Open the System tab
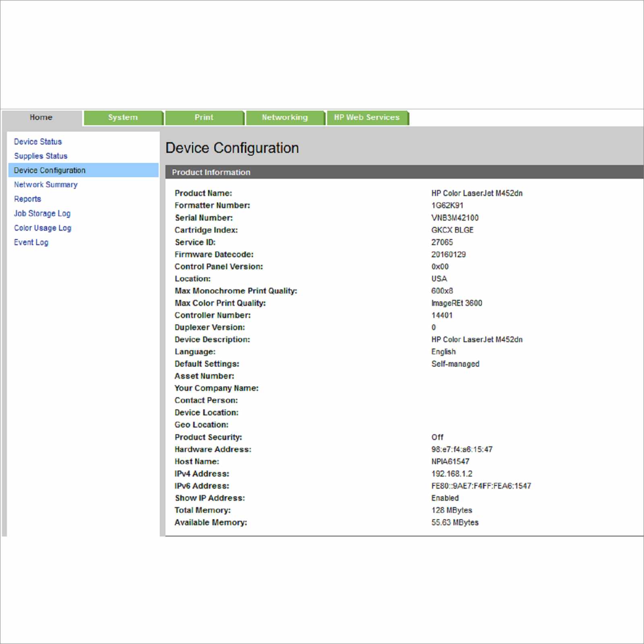The image size is (644, 644). click(x=123, y=118)
